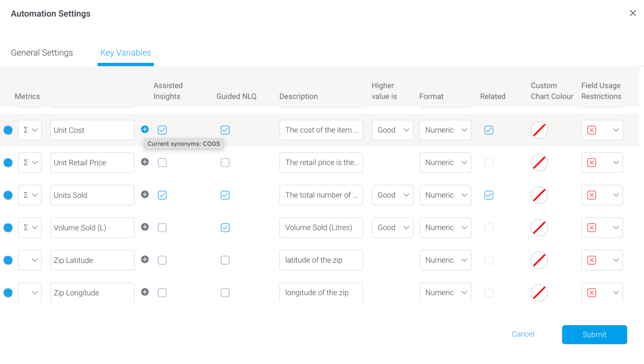Add synonym for Units Sold plus icon

[x=145, y=194]
